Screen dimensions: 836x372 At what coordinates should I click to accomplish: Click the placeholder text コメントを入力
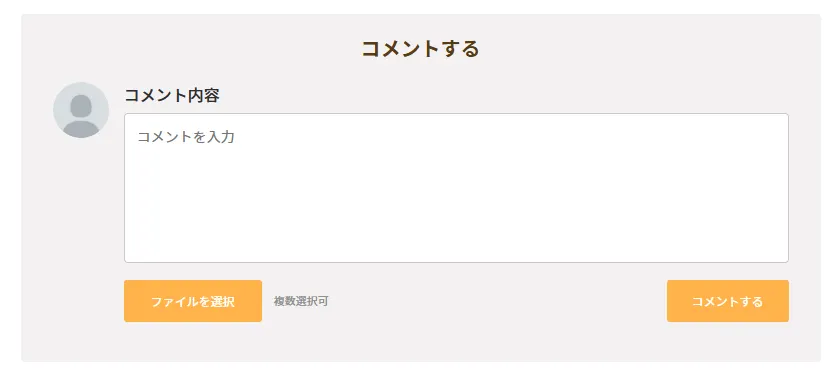tap(186, 137)
